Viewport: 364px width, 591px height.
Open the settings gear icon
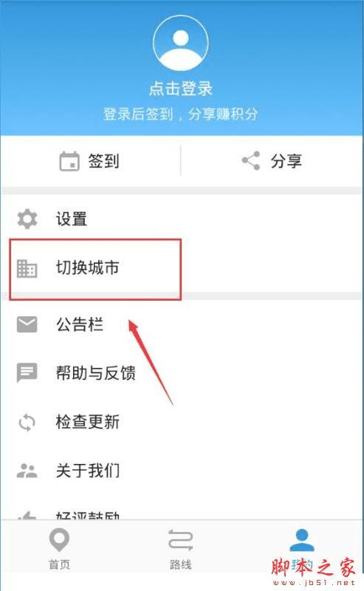(x=27, y=219)
